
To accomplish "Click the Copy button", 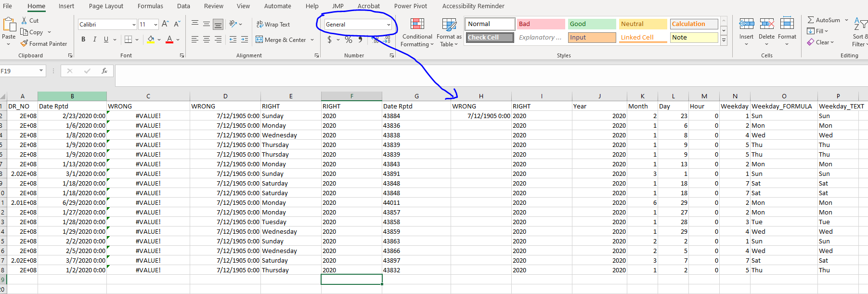I will 32,32.
